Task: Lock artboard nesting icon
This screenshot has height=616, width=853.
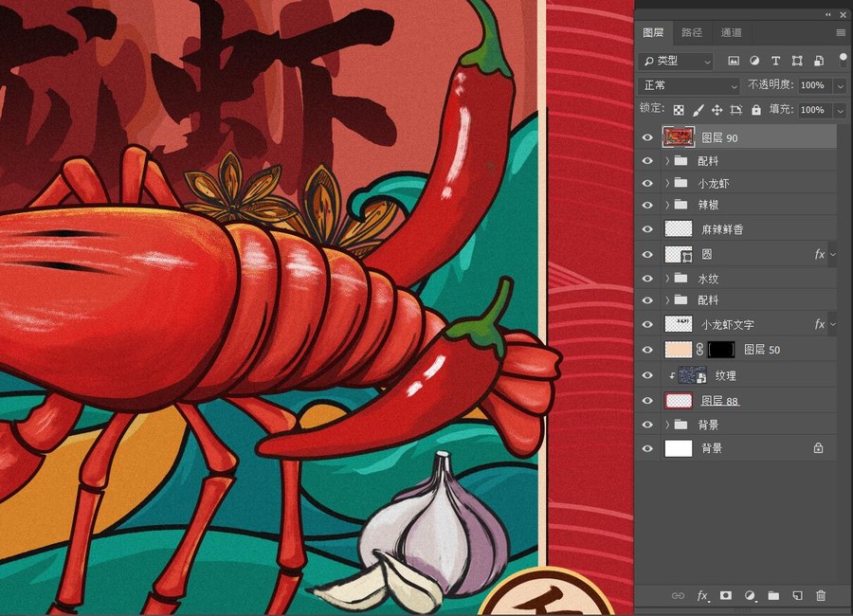Action: (x=736, y=111)
